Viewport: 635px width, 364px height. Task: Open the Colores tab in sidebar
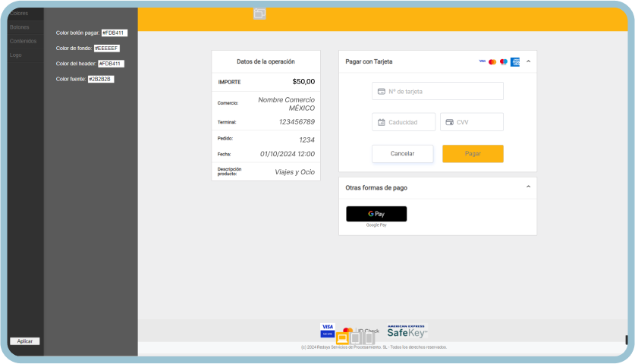coord(19,14)
